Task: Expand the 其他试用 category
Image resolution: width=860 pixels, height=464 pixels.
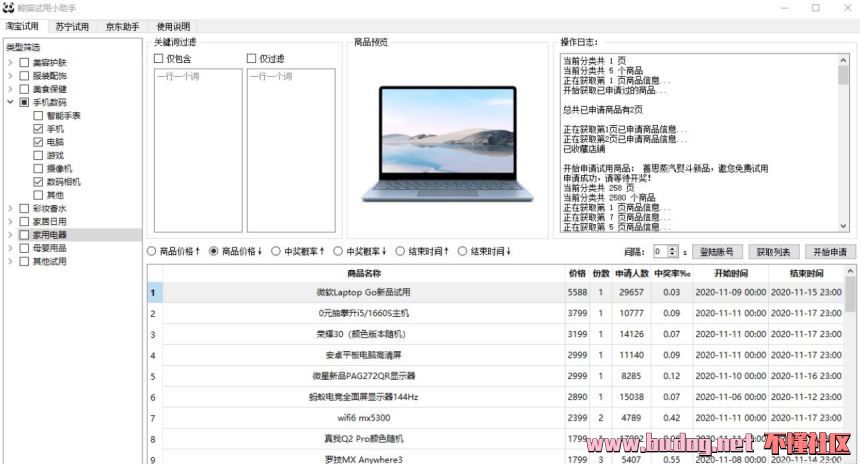Action: point(10,262)
